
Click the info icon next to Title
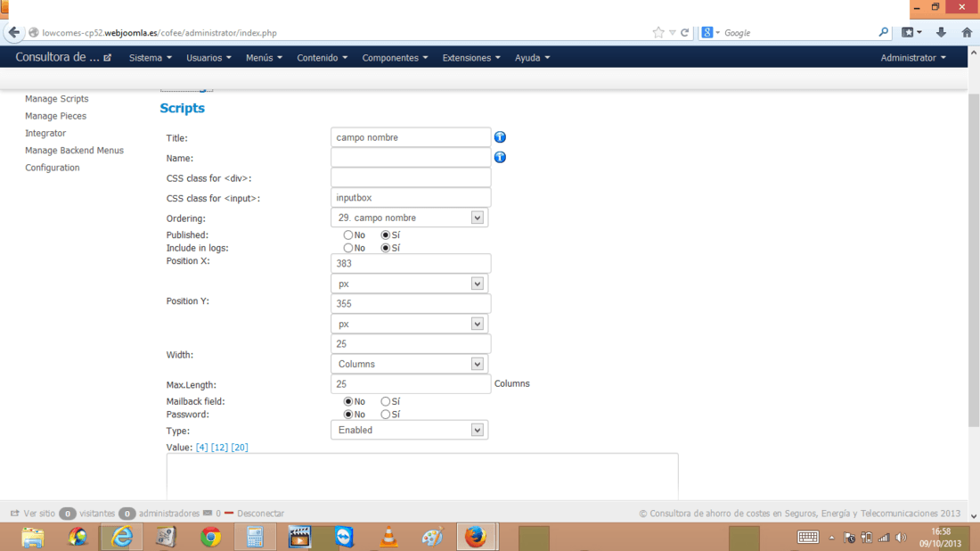tap(500, 137)
